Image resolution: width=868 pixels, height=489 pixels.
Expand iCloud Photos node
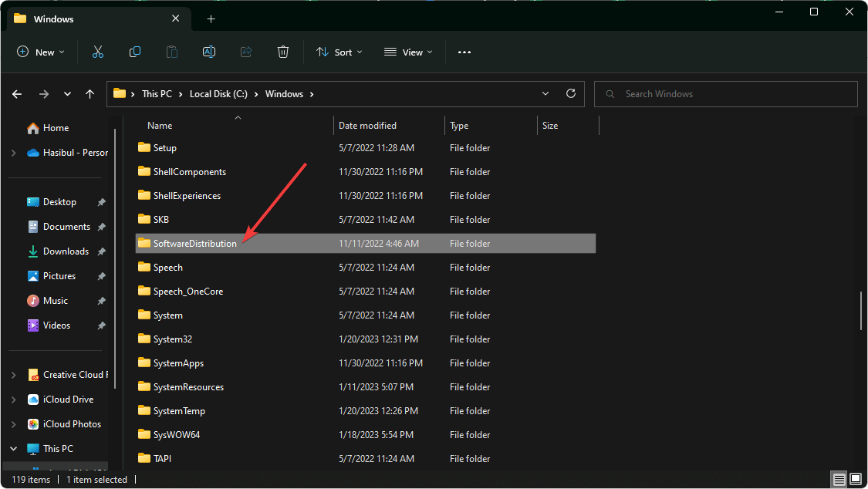(x=14, y=424)
